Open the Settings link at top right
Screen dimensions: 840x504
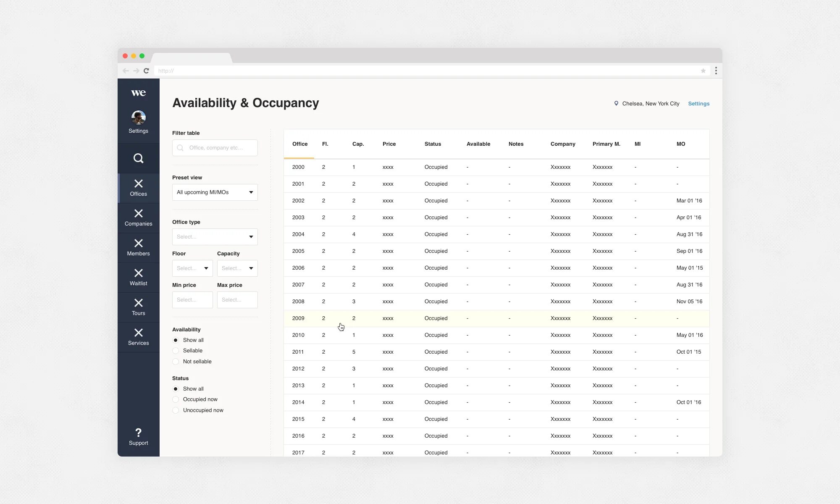click(698, 104)
